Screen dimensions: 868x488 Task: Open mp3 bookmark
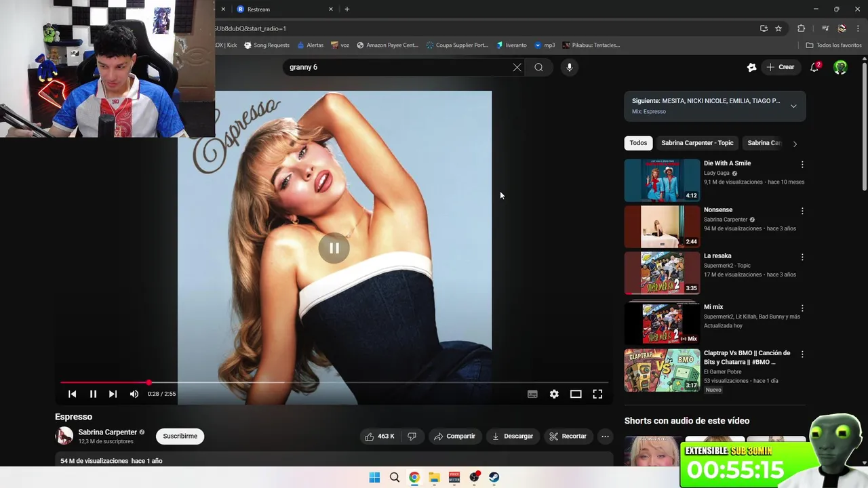tap(545, 45)
